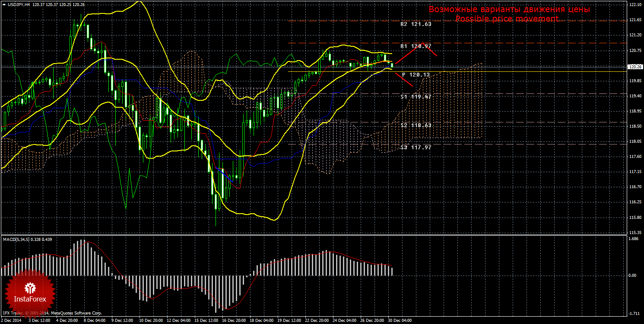Click 120.75 on the price axis
The width and height of the screenshot is (644, 324).
[x=635, y=50]
